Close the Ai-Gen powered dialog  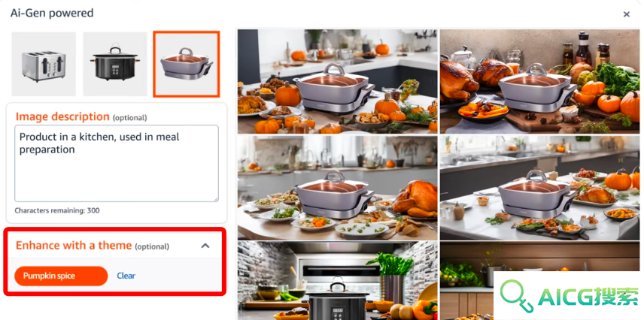click(x=627, y=14)
